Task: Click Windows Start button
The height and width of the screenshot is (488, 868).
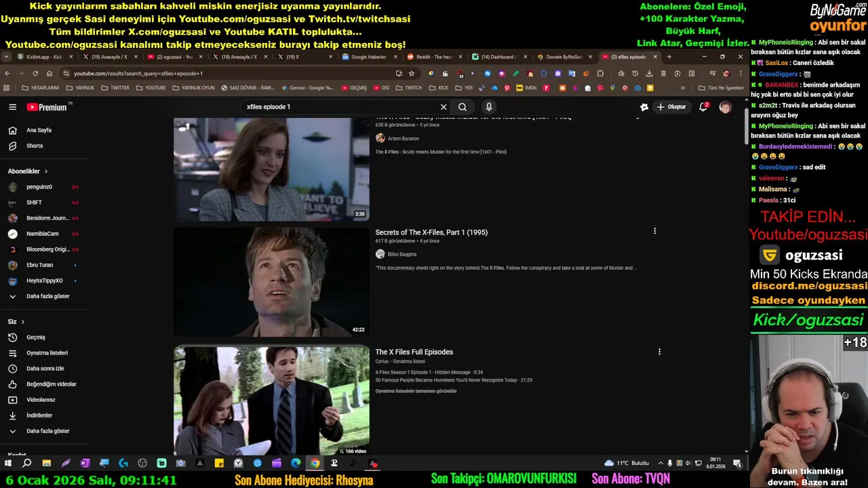Action: (x=8, y=463)
